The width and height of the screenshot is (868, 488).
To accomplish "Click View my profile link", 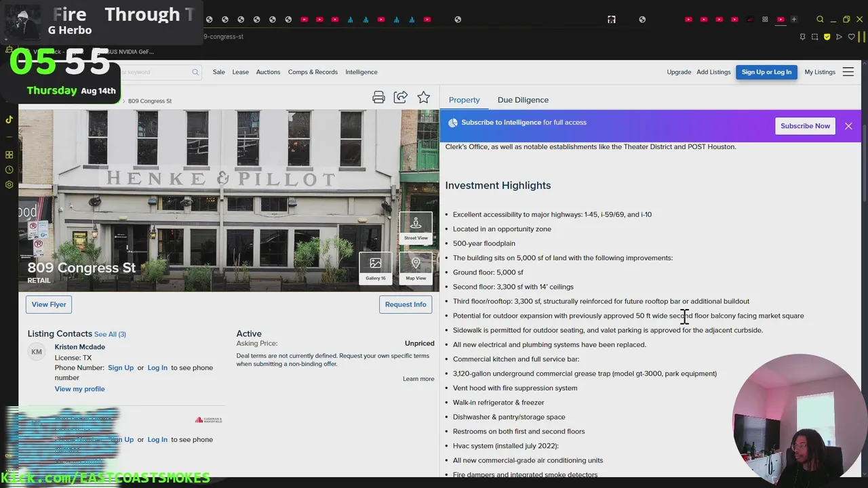I will coord(79,389).
